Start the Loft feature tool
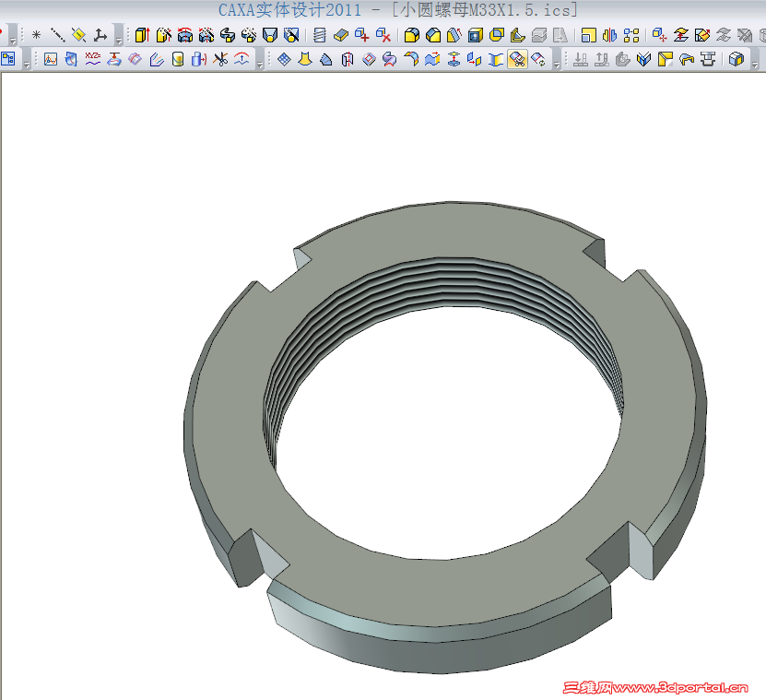766x700 pixels. pyautogui.click(x=270, y=35)
